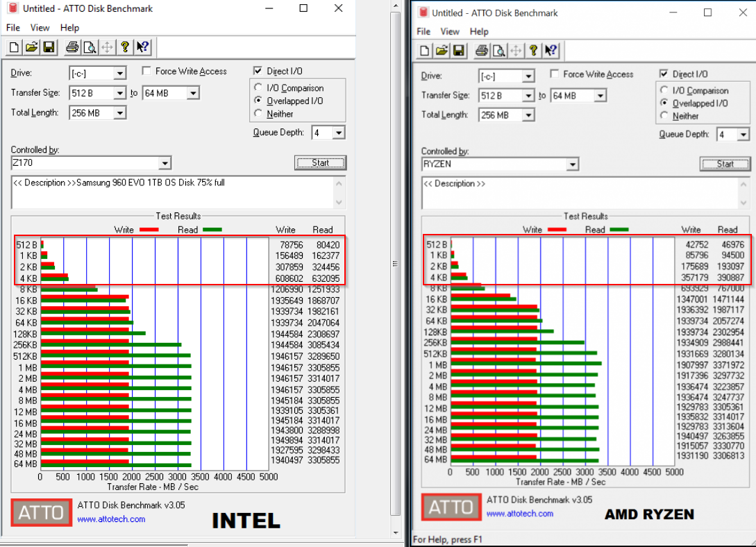Toggle Direct I/O checkbox in Ryzen window

(664, 74)
